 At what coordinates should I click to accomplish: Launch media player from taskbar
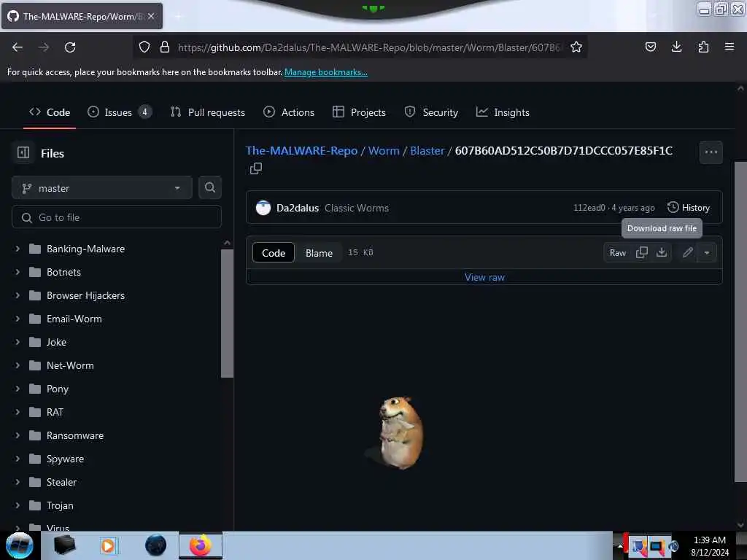tap(108, 545)
